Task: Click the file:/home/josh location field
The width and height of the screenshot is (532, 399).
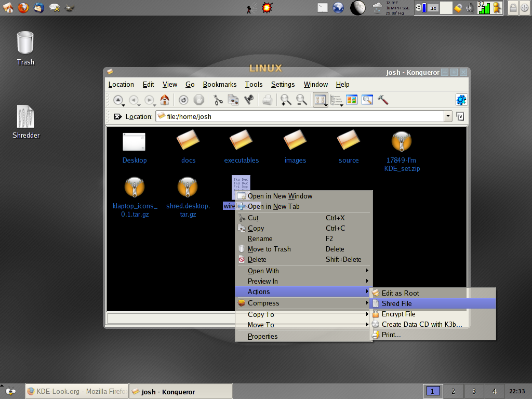Action: (x=300, y=116)
